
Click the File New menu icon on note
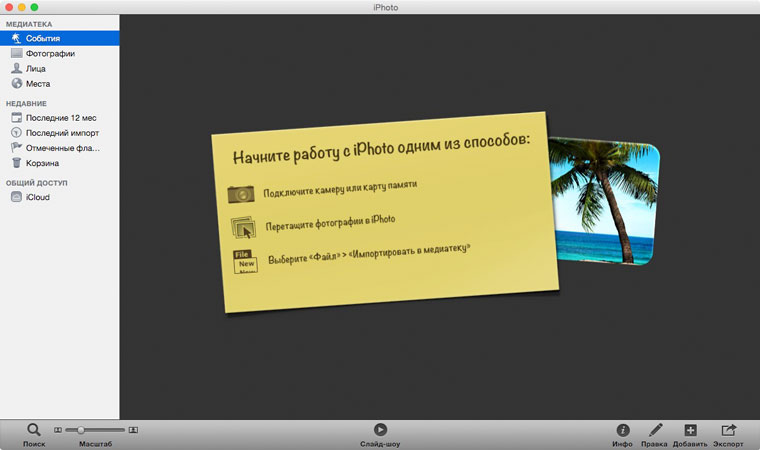pyautogui.click(x=245, y=262)
